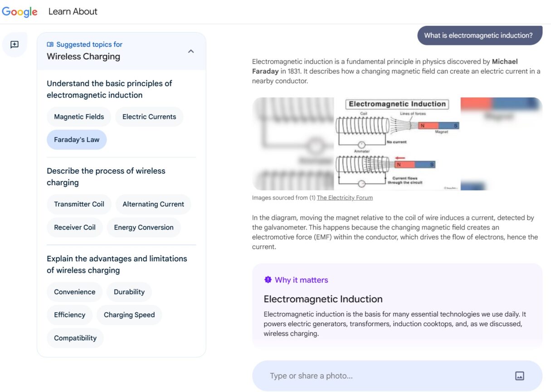Screen dimensions: 551x392
Task: Open The Electricity Forum source link
Action: pyautogui.click(x=345, y=197)
